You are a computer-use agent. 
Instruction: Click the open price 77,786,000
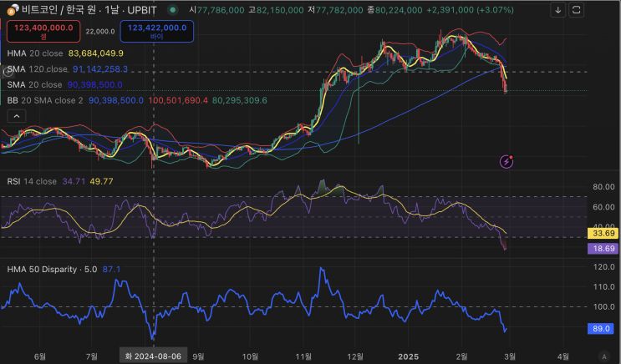(221, 10)
